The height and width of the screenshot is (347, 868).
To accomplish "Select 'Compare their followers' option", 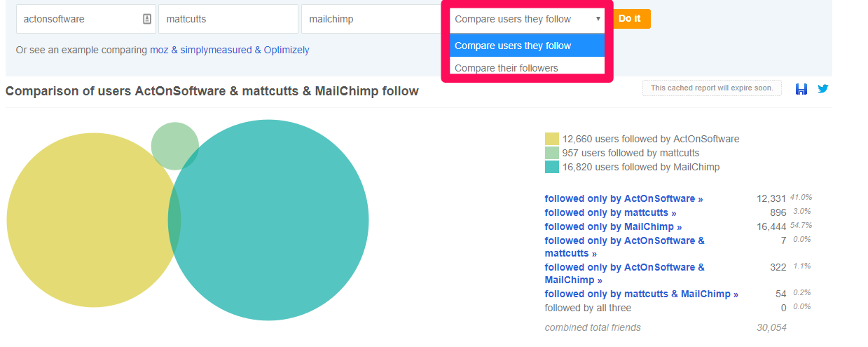I will click(x=527, y=68).
